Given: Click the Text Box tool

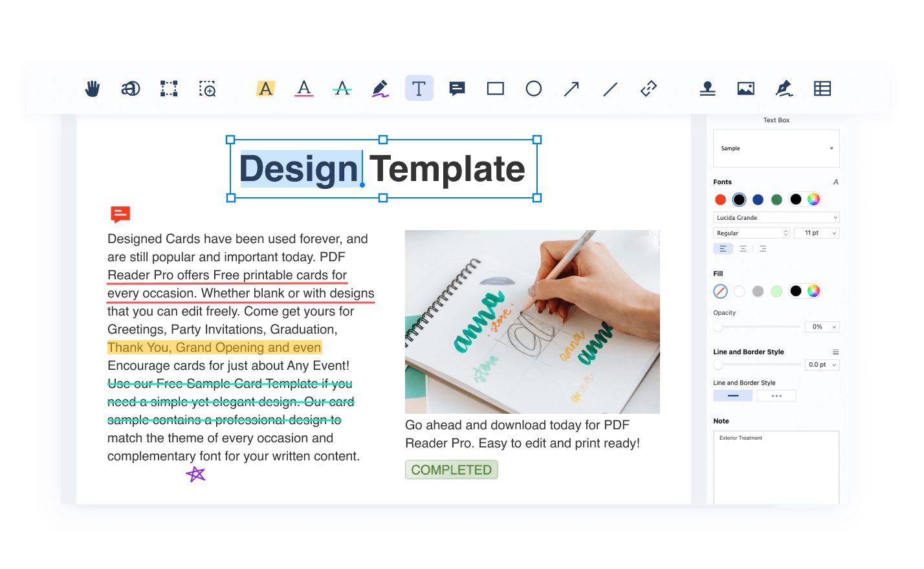Looking at the screenshot, I should [x=419, y=89].
